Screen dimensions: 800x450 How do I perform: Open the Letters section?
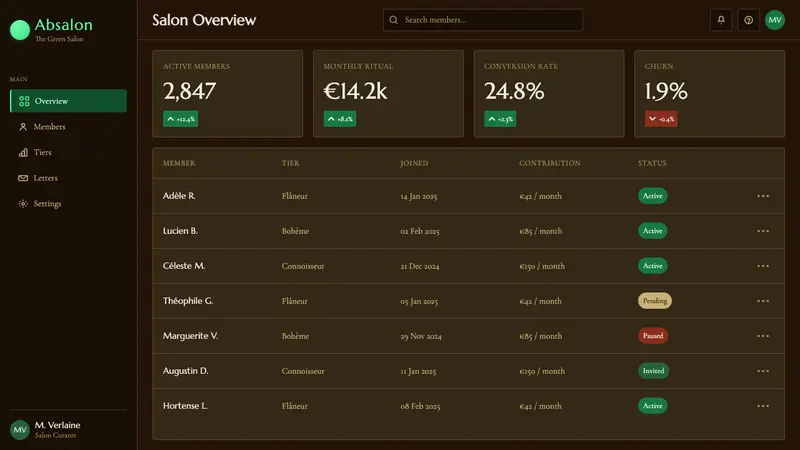(68, 178)
